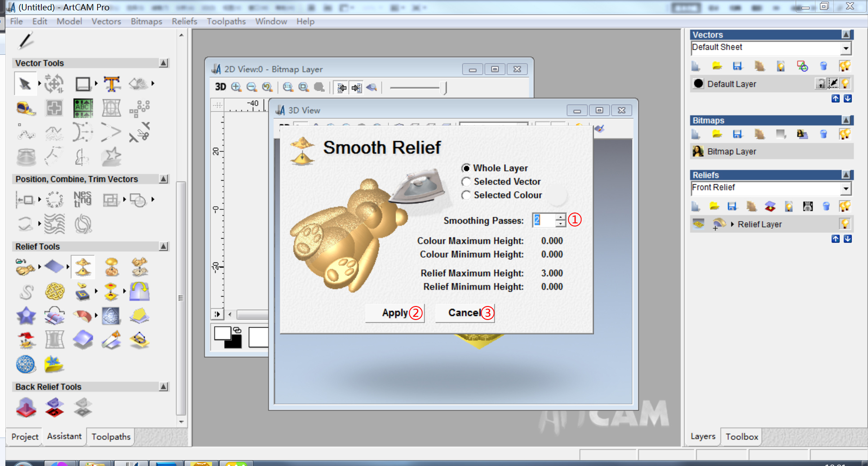Click the save disk icon in Bitmaps panel
The height and width of the screenshot is (466, 868).
pyautogui.click(x=737, y=134)
